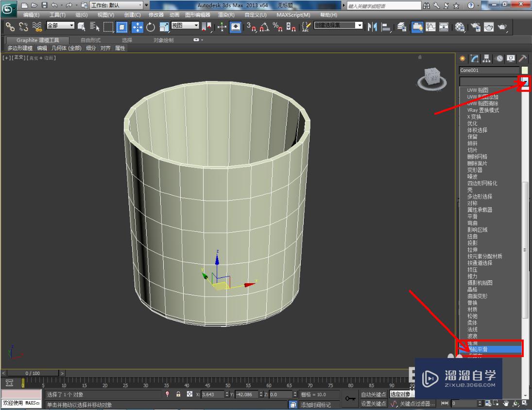Click the Select and Link chain icon
The height and width of the screenshot is (410, 532).
pyautogui.click(x=10, y=27)
